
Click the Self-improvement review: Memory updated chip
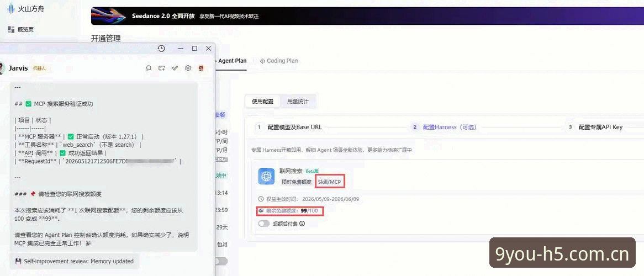[75, 261]
